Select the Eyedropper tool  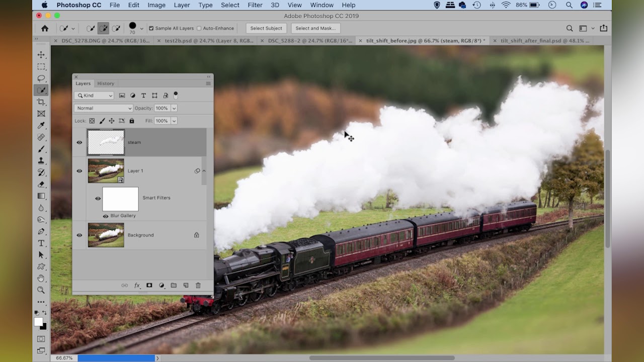(41, 125)
